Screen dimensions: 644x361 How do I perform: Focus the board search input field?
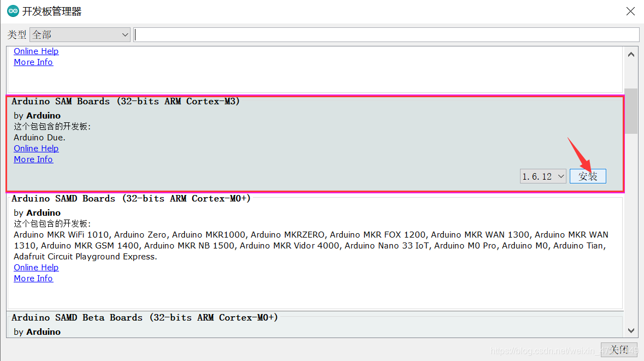click(x=387, y=35)
